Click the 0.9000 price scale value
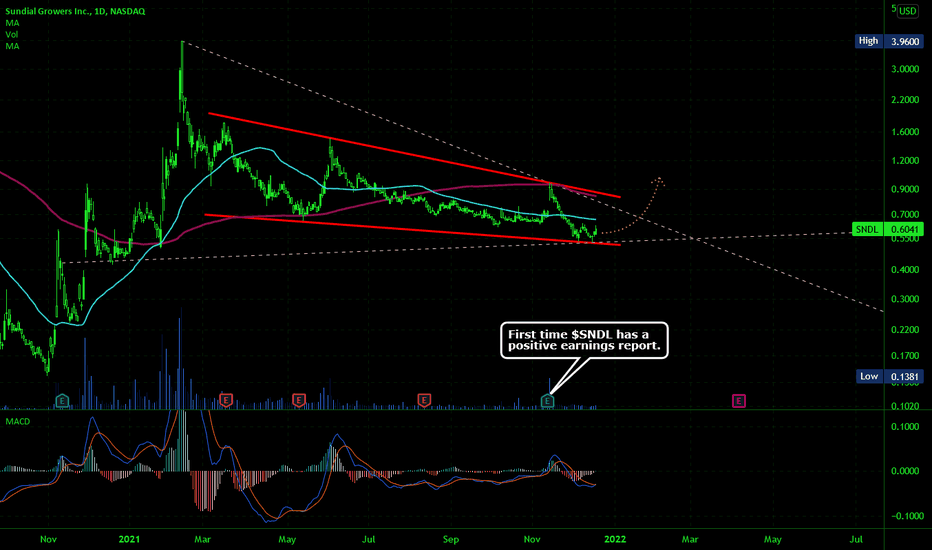Viewport: 932px width, 550px height. 905,189
